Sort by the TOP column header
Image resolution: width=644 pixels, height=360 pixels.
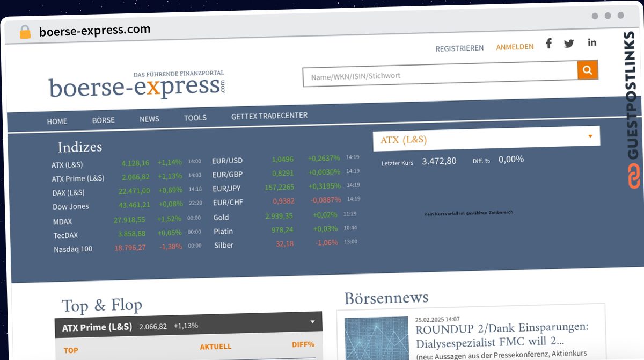point(71,350)
